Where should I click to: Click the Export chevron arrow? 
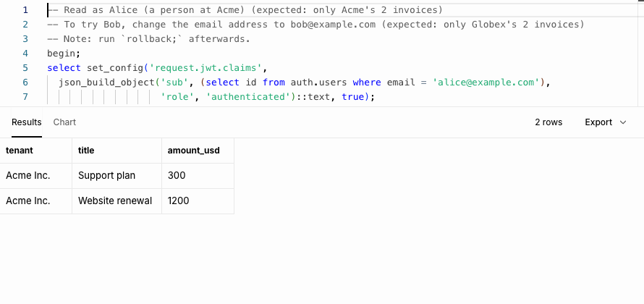coord(623,122)
